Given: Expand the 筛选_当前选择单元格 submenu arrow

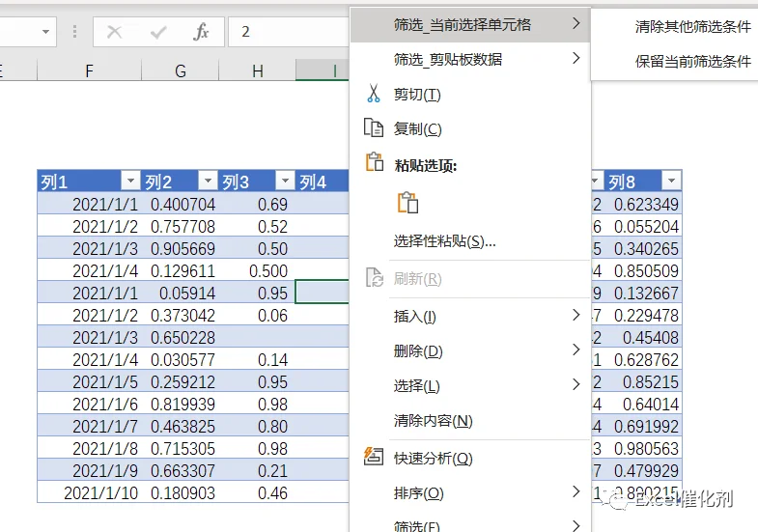Looking at the screenshot, I should pos(576,23).
